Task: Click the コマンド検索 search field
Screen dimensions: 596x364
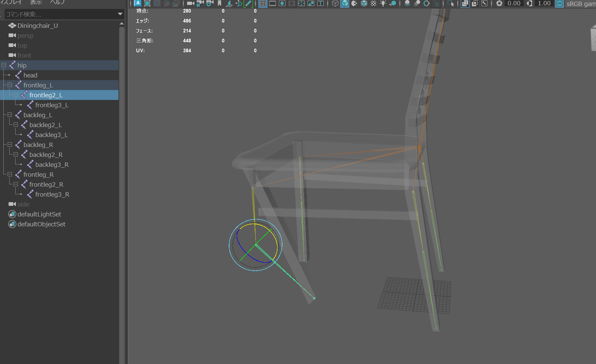Action: pyautogui.click(x=60, y=14)
